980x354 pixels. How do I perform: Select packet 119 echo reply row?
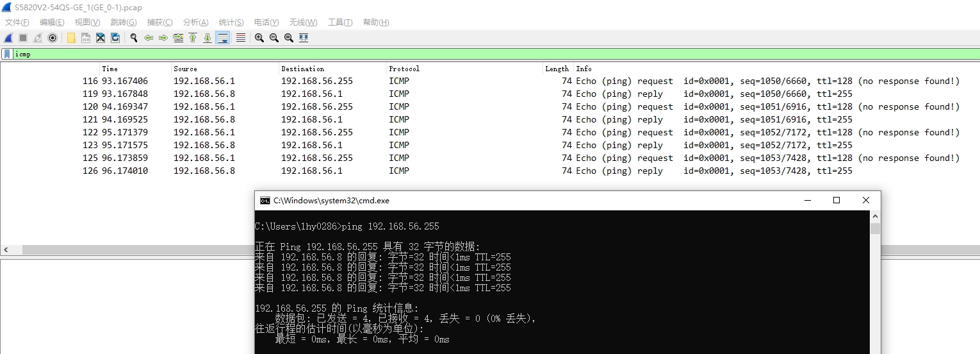[490, 94]
